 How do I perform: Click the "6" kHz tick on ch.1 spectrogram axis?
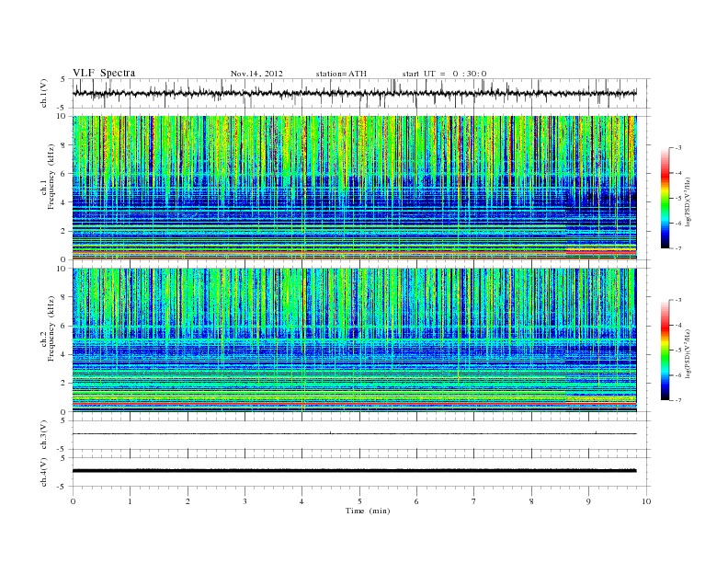coord(63,174)
